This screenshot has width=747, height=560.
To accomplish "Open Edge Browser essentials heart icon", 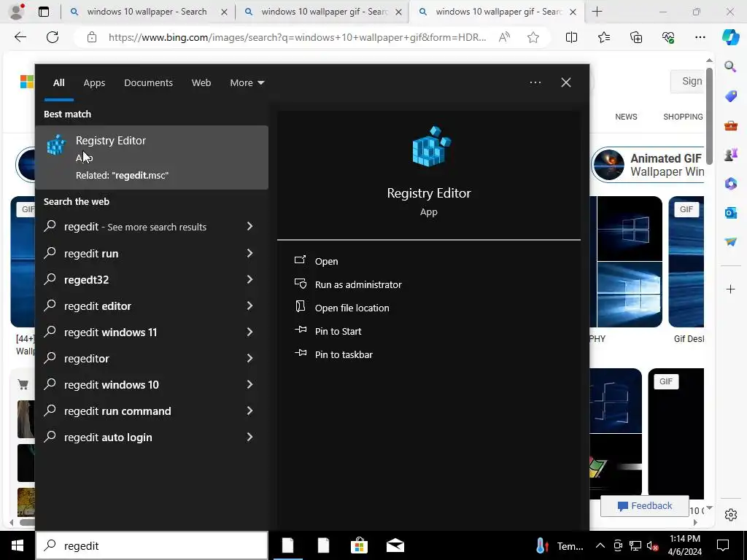I will (668, 37).
